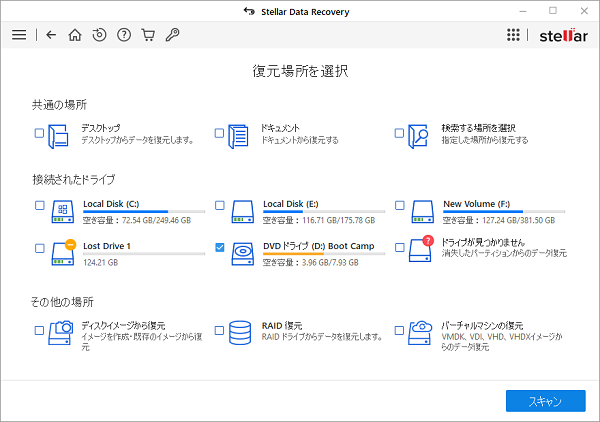The width and height of the screenshot is (600, 422).
Task: Click Local Disk (E:) usage bar
Action: (324, 211)
